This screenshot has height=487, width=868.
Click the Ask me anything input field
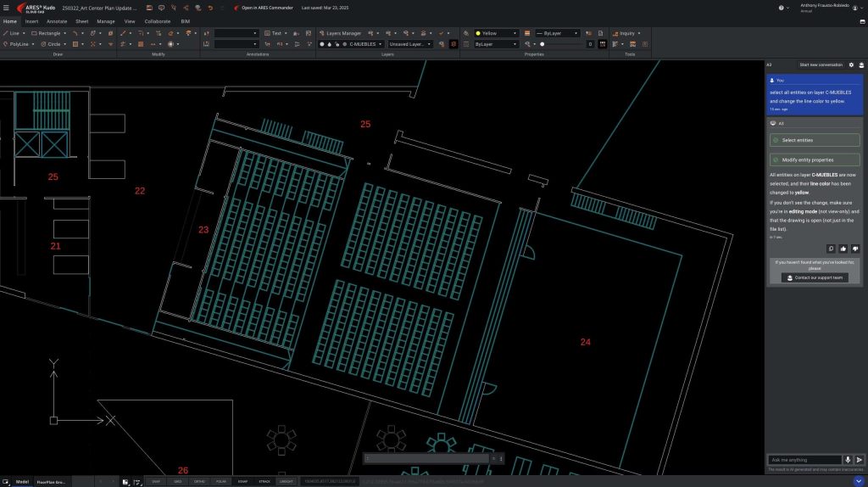(805, 459)
